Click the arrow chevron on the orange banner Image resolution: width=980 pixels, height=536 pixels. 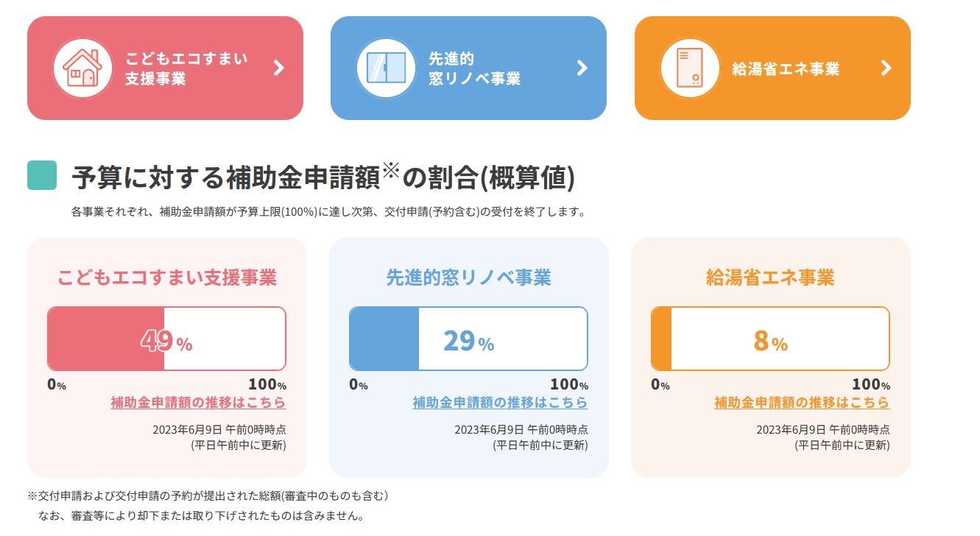[886, 68]
